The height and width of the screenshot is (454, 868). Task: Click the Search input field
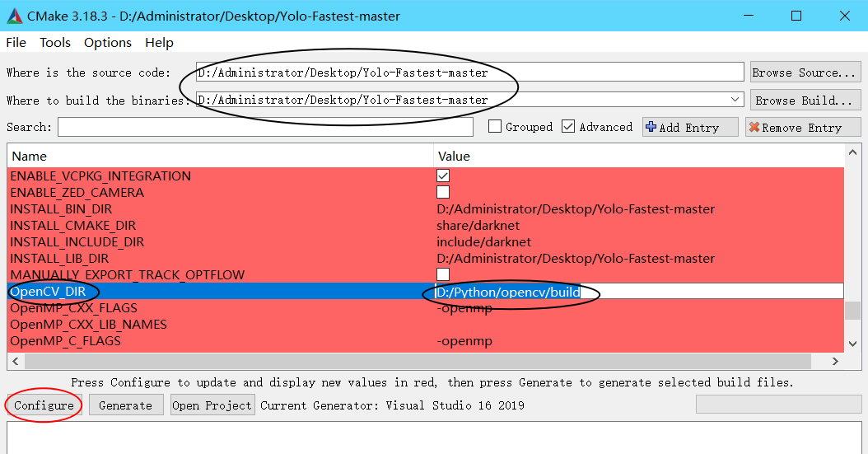265,127
